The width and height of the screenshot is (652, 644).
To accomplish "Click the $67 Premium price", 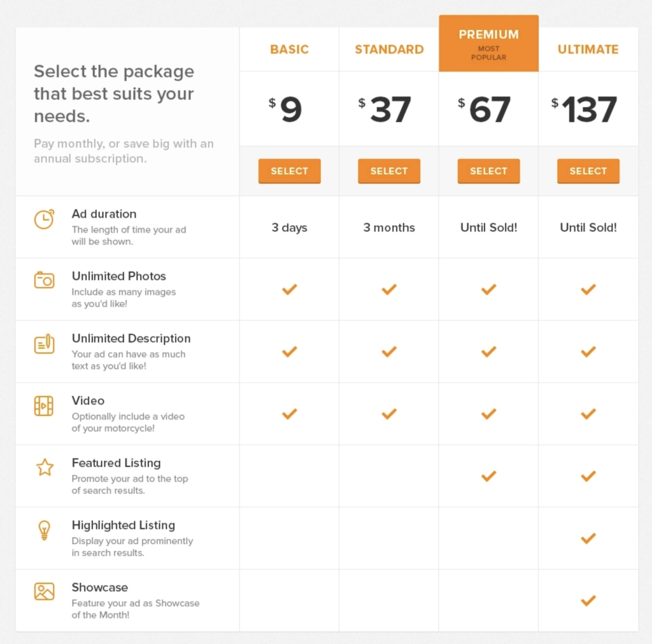I will coord(485,109).
